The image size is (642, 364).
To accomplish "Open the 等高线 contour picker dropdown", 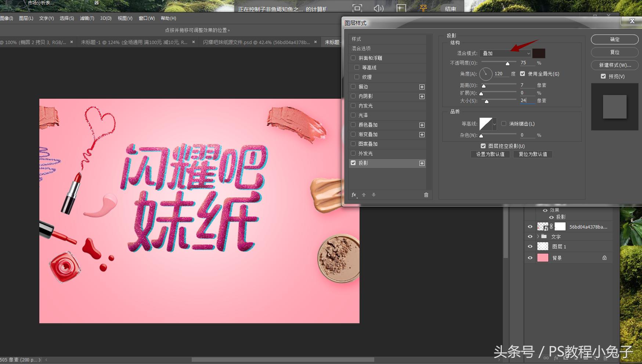I will pos(494,124).
